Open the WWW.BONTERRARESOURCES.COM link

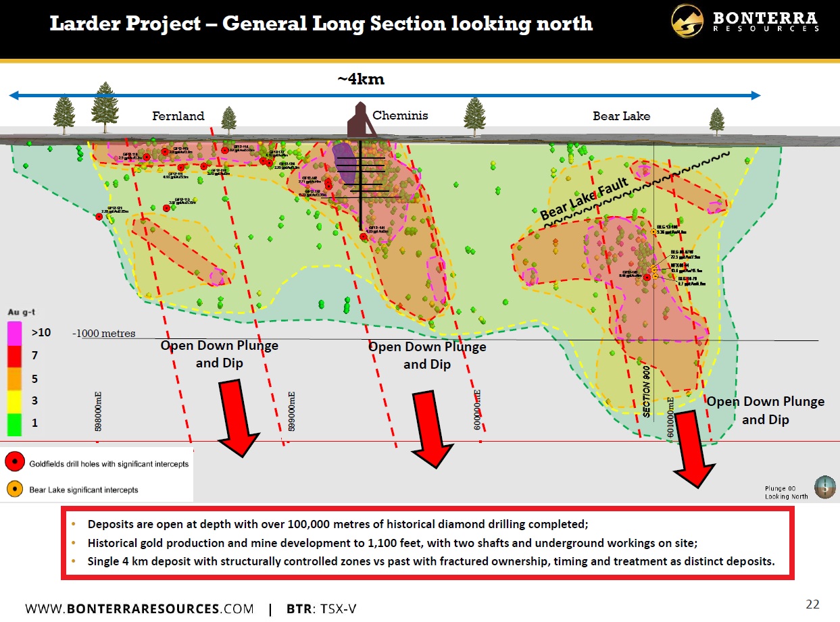tap(140, 608)
